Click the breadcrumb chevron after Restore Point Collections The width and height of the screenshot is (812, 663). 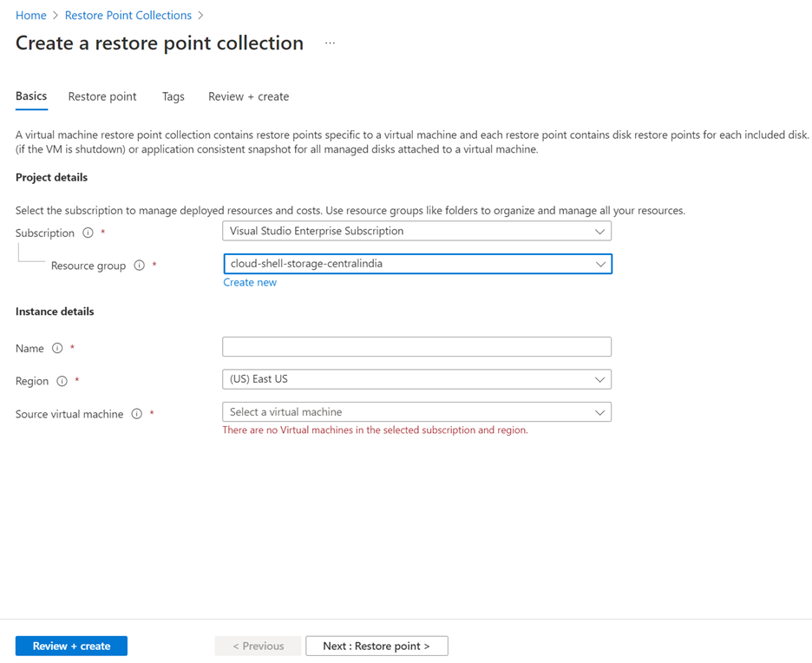(x=201, y=15)
